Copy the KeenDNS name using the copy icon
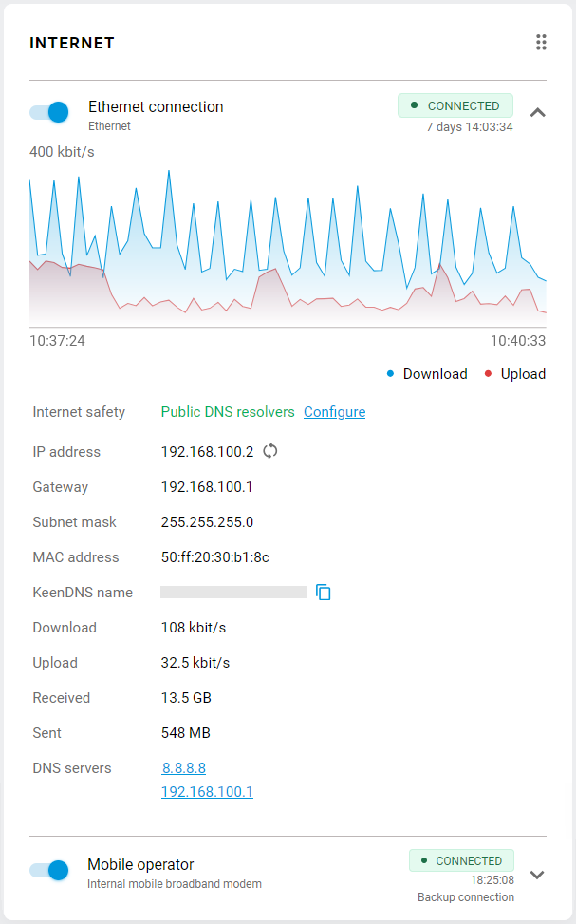 coord(324,592)
